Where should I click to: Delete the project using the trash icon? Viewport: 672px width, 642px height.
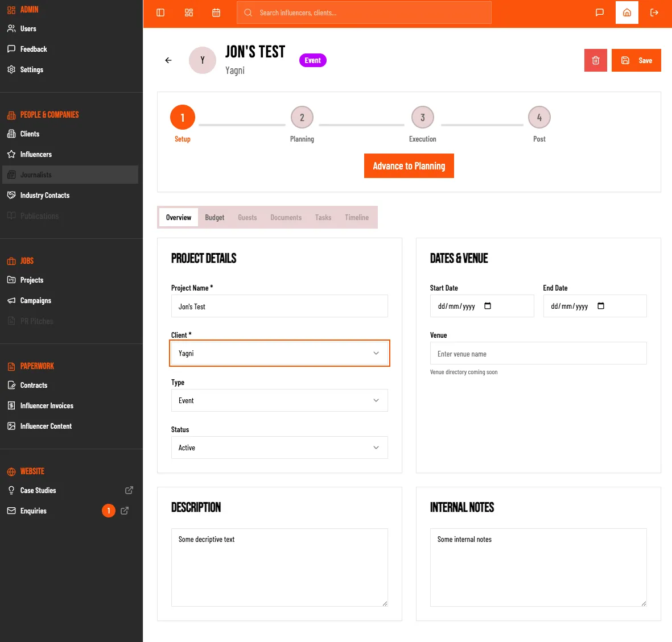tap(595, 60)
